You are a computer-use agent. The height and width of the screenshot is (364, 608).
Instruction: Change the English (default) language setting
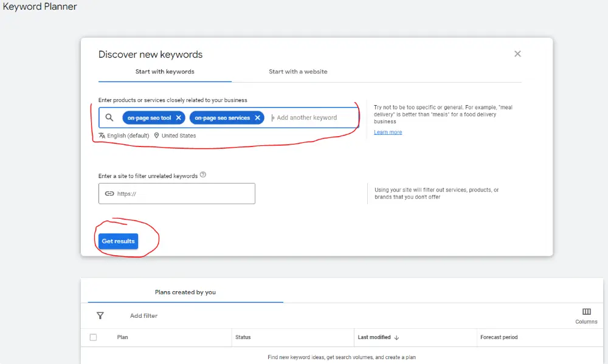pos(124,136)
